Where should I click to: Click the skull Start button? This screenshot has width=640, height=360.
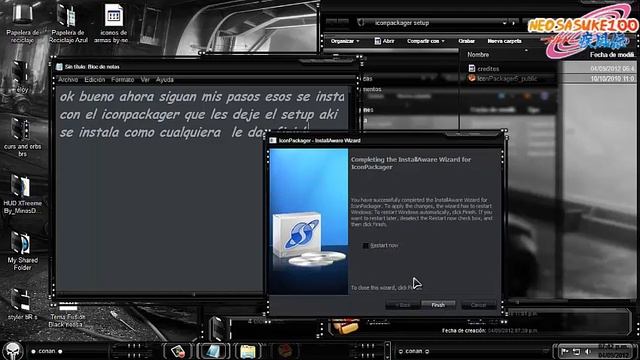pyautogui.click(x=12, y=351)
